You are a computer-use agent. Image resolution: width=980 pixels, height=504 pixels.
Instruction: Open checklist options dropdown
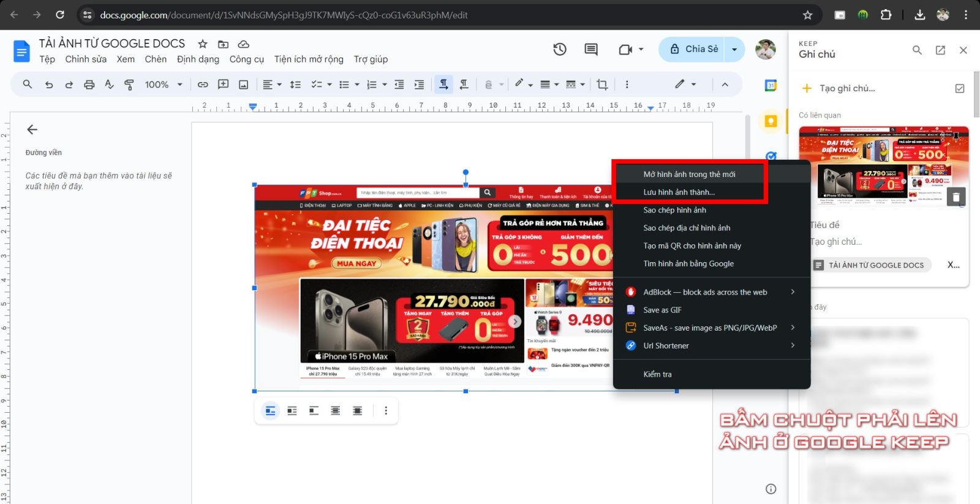click(321, 85)
